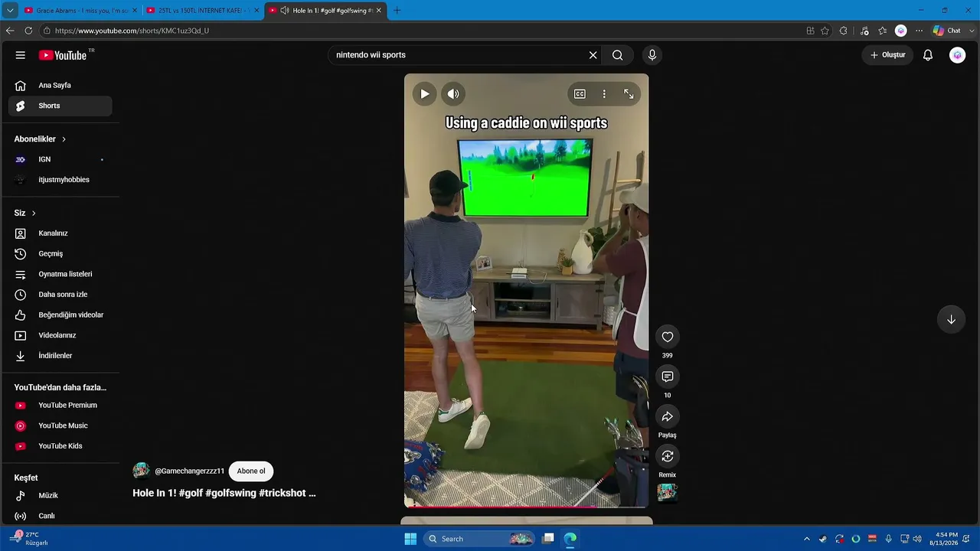Open the itjustmyhobbies subscription
The image size is (980, 551).
pos(60,180)
